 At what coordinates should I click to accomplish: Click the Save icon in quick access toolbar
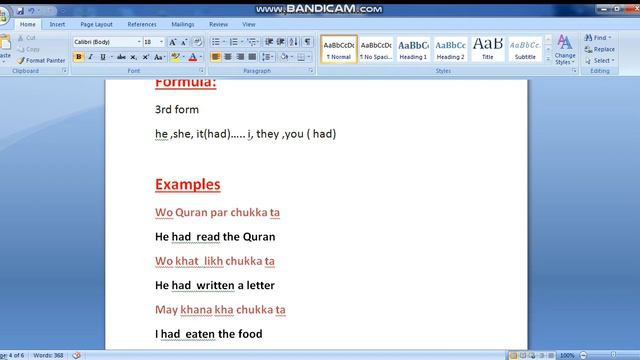click(x=20, y=11)
